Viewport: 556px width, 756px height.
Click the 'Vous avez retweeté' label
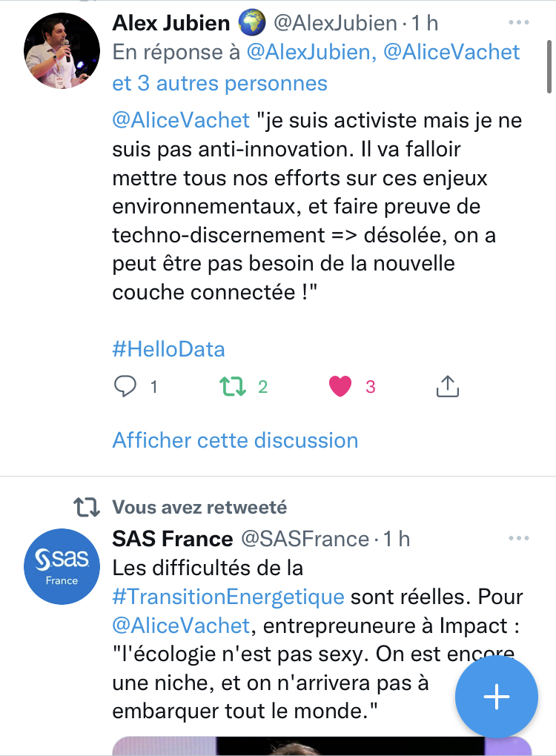click(199, 507)
